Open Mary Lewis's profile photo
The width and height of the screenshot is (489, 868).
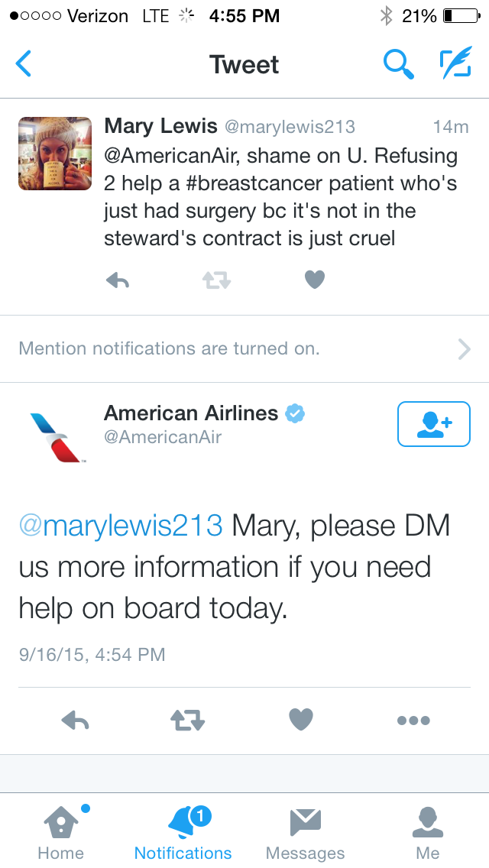click(x=55, y=153)
